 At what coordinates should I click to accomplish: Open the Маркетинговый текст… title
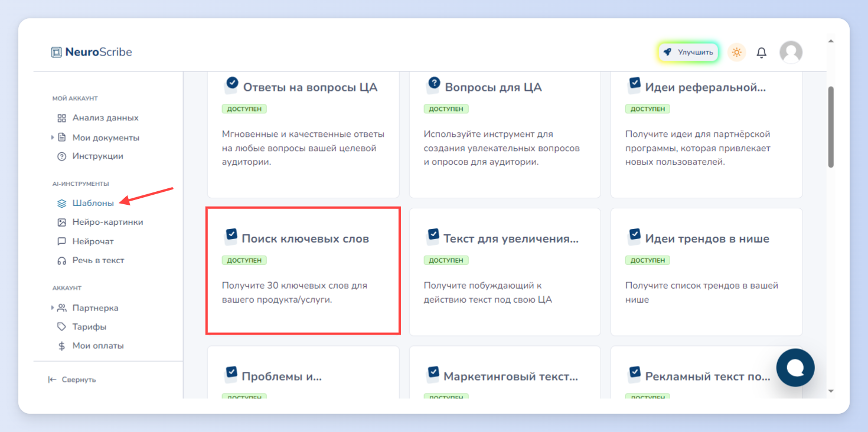511,377
